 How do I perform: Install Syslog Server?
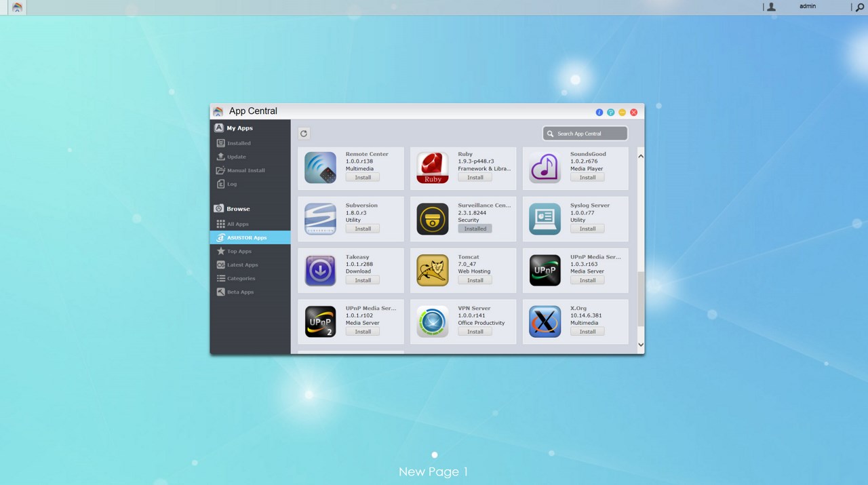point(587,229)
